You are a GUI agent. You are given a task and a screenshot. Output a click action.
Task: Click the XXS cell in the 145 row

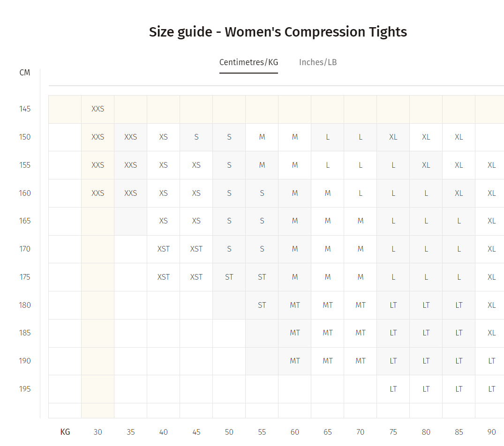[98, 109]
